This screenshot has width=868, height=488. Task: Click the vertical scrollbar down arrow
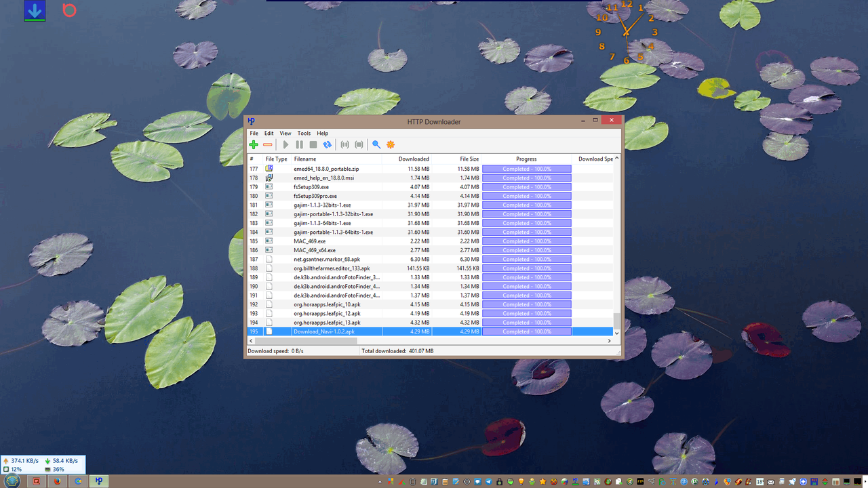point(616,333)
